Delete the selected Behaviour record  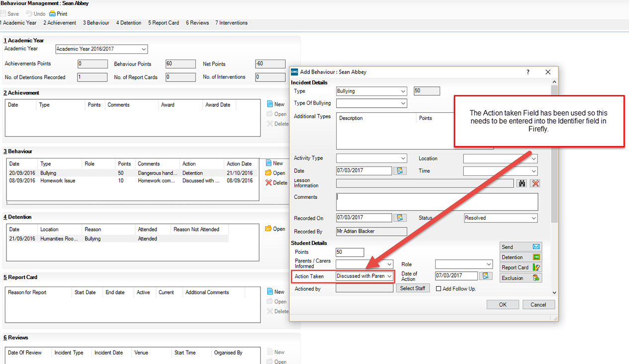(x=276, y=183)
